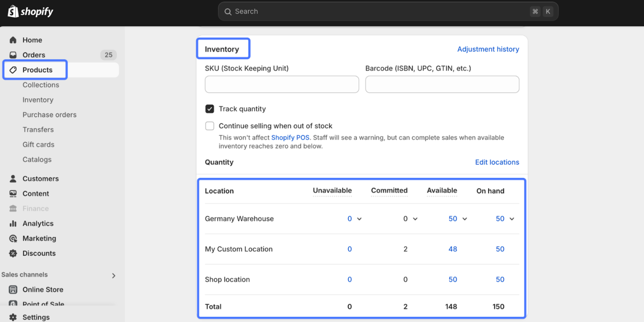644x322 pixels.
Task: Follow the Shopify POS link
Action: click(290, 138)
